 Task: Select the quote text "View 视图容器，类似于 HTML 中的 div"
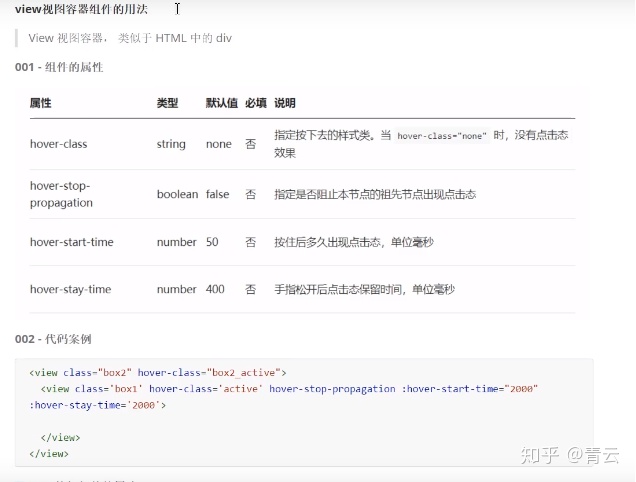[130, 38]
